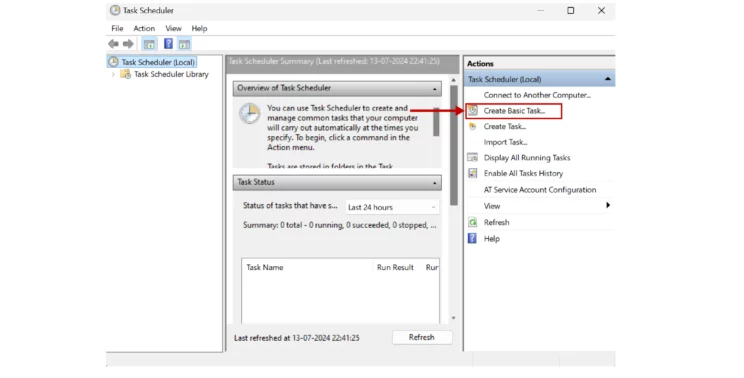Screen dimensions: 744x378
Task: Minimize the Task Scheduler window
Action: pyautogui.click(x=540, y=10)
